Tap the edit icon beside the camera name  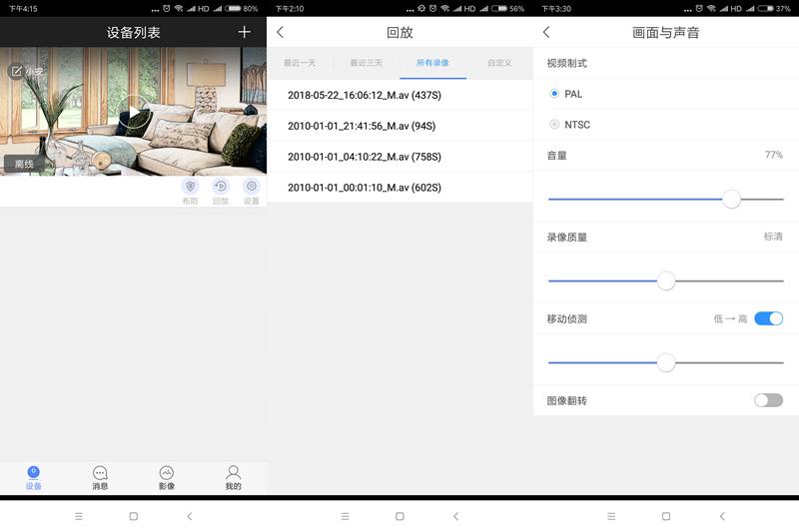tap(16, 71)
